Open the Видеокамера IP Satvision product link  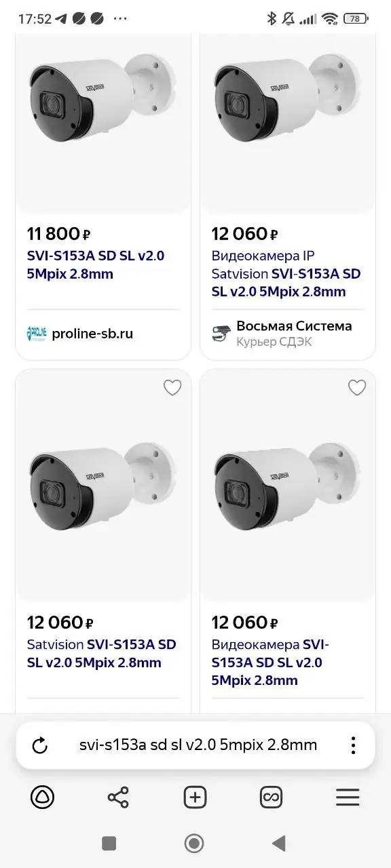(x=285, y=273)
